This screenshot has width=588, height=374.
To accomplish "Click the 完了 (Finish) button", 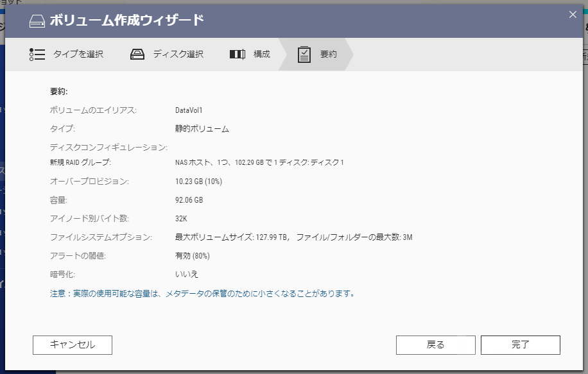I will tap(520, 344).
